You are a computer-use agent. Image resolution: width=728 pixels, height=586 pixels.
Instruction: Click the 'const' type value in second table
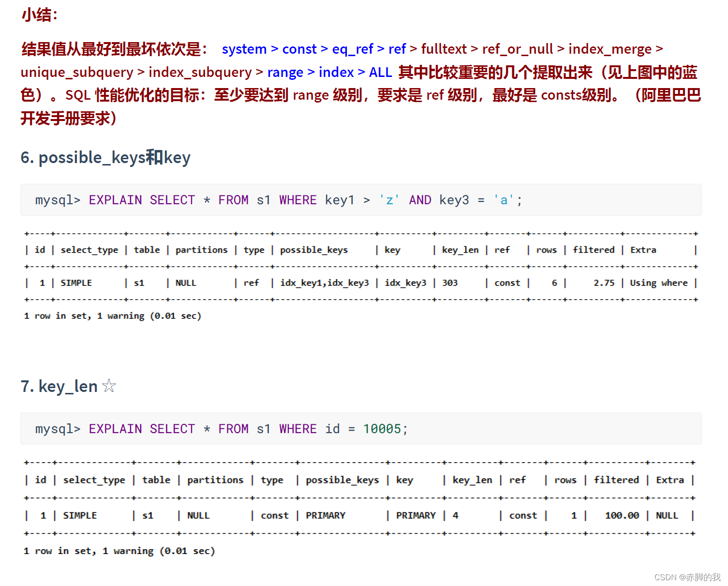pyautogui.click(x=275, y=515)
